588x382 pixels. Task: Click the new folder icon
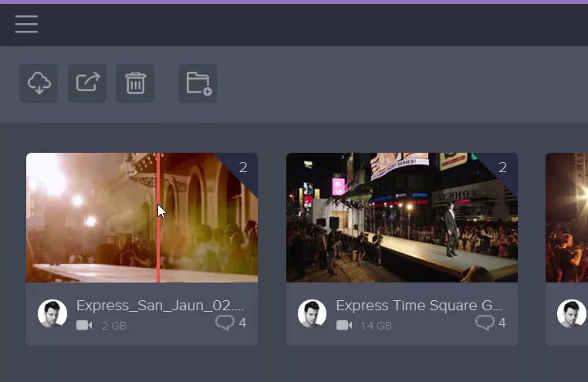point(198,83)
